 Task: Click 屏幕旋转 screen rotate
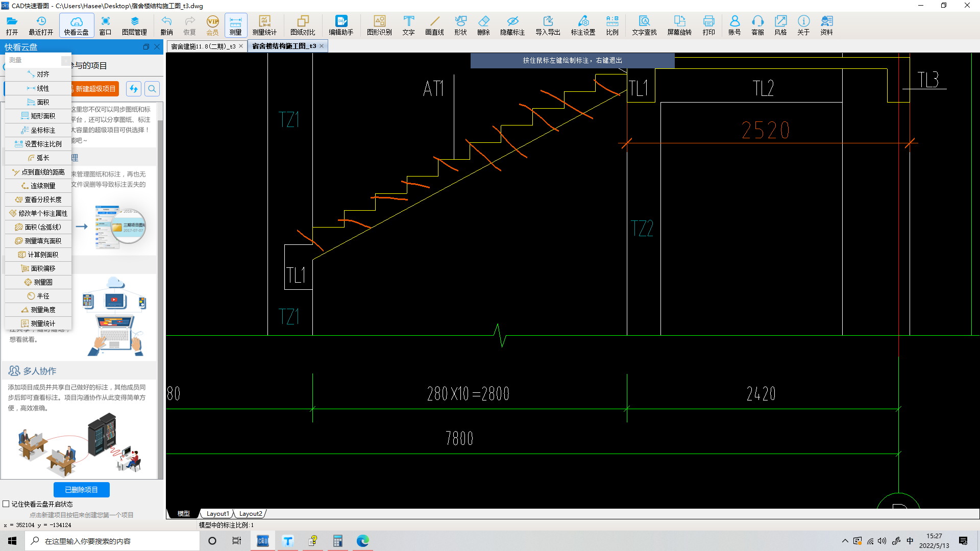679,25
